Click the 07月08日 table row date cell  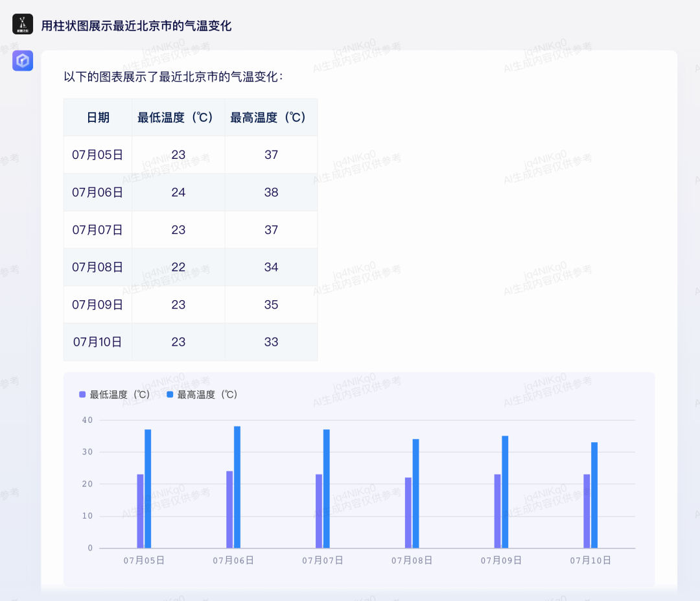pyautogui.click(x=98, y=267)
